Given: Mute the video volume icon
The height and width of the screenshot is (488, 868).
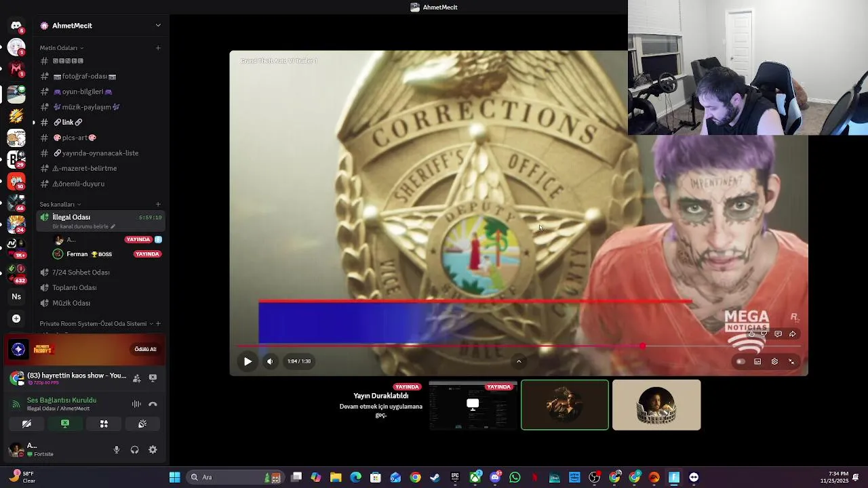Looking at the screenshot, I should coord(270,361).
